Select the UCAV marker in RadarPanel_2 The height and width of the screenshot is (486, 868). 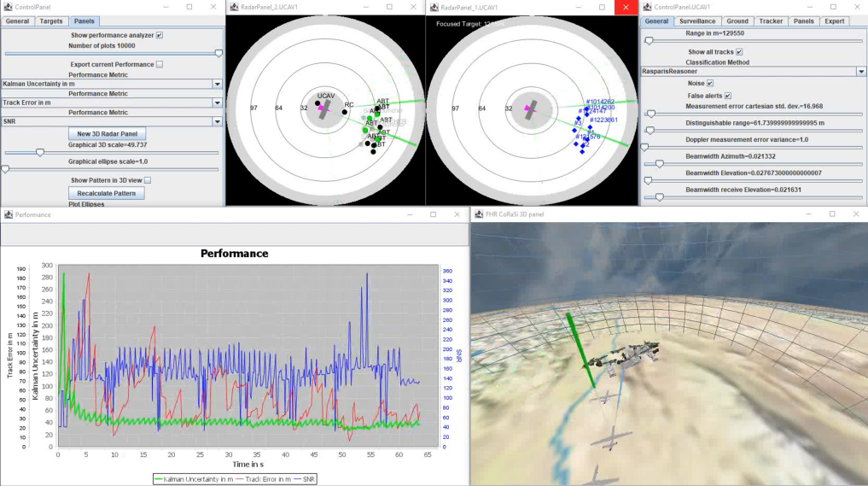[x=317, y=103]
